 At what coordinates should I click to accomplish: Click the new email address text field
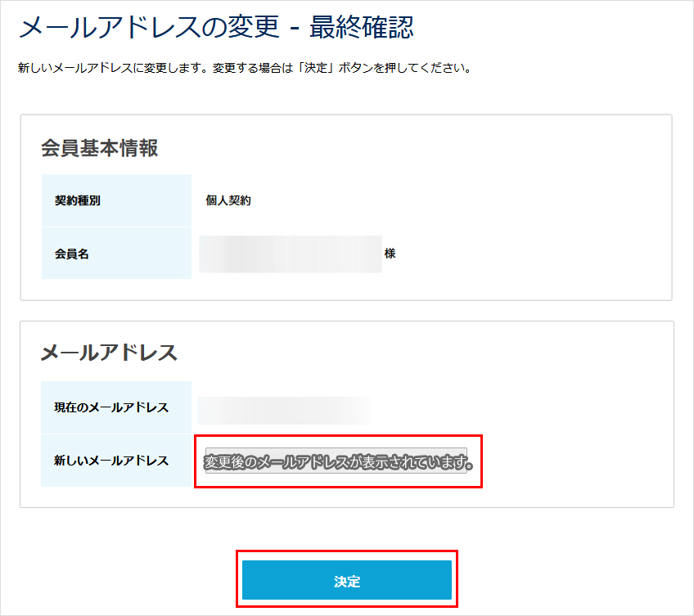click(x=336, y=461)
